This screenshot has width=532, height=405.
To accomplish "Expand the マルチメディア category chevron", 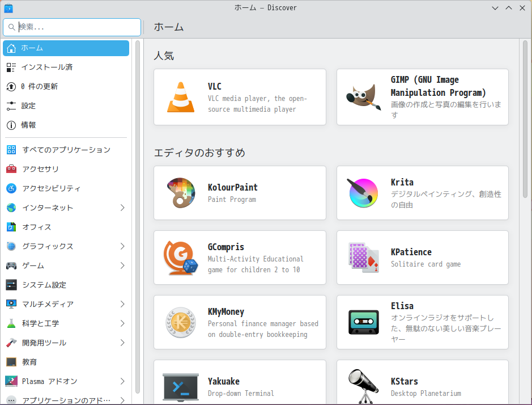I will pyautogui.click(x=122, y=304).
